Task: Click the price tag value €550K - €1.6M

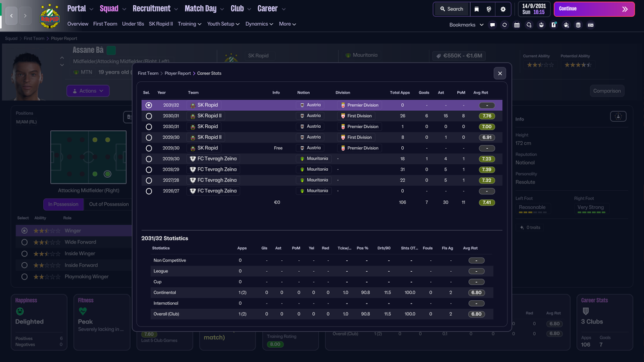Action: [x=459, y=55]
